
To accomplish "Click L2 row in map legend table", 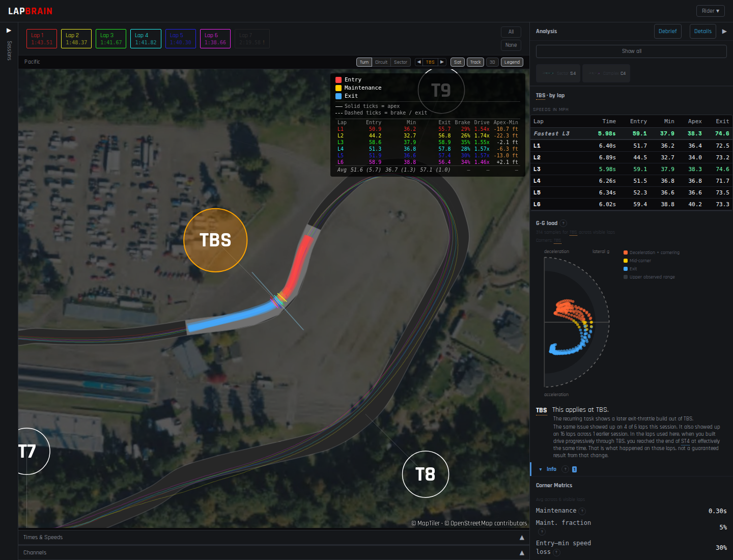I will click(427, 136).
